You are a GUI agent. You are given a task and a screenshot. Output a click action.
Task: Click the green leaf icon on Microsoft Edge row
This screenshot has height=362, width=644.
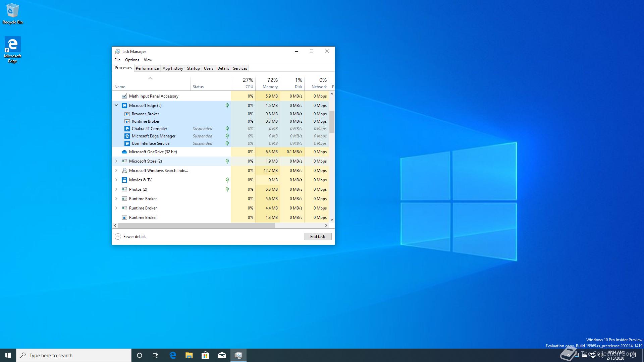(x=227, y=106)
